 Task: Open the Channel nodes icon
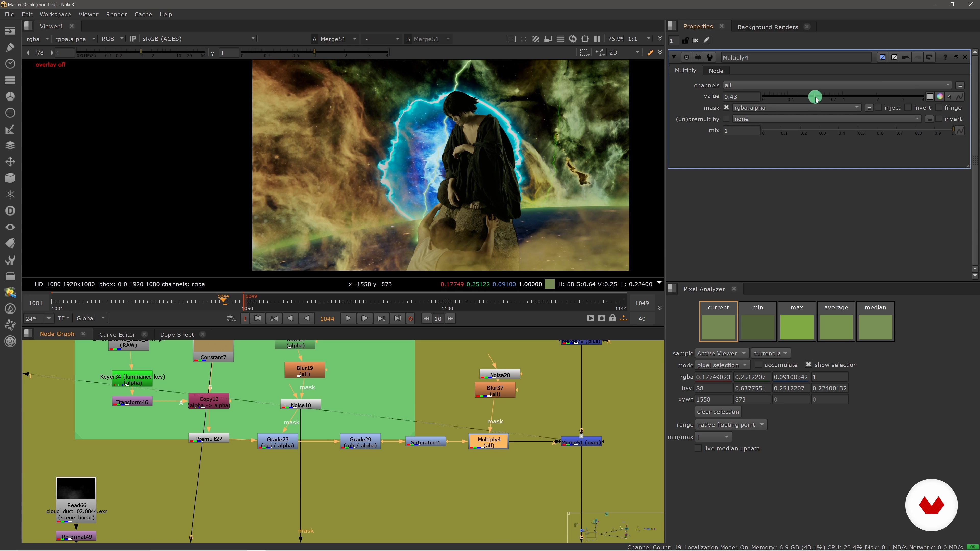(x=10, y=80)
